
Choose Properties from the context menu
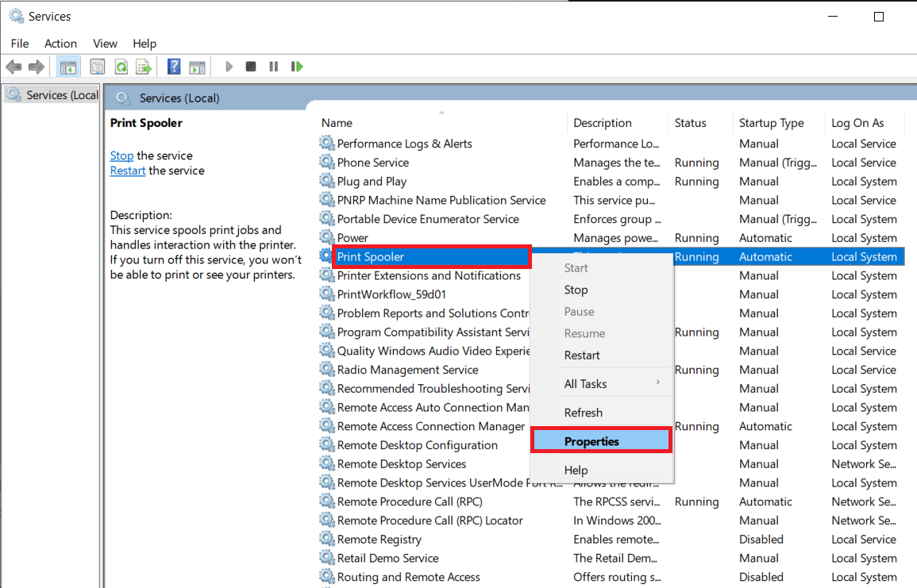[591, 441]
